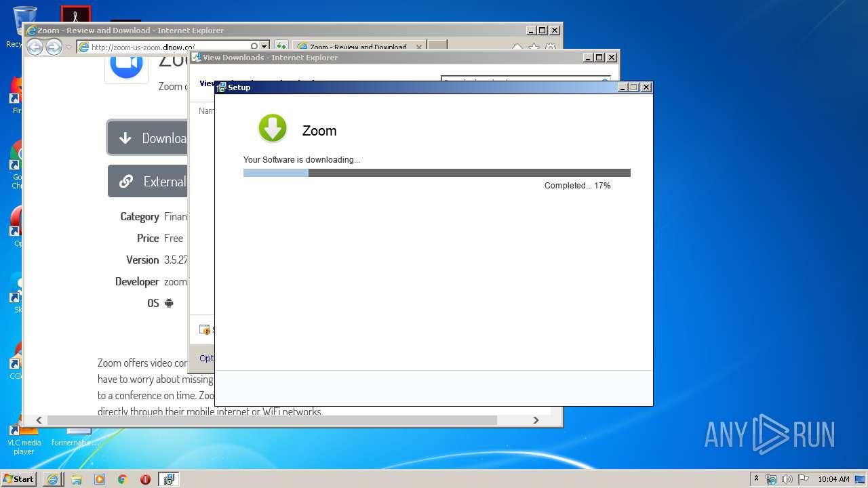Viewport: 868px width, 488px height.
Task: Select the 'Zoom - Review and Download' tab
Action: [x=357, y=47]
